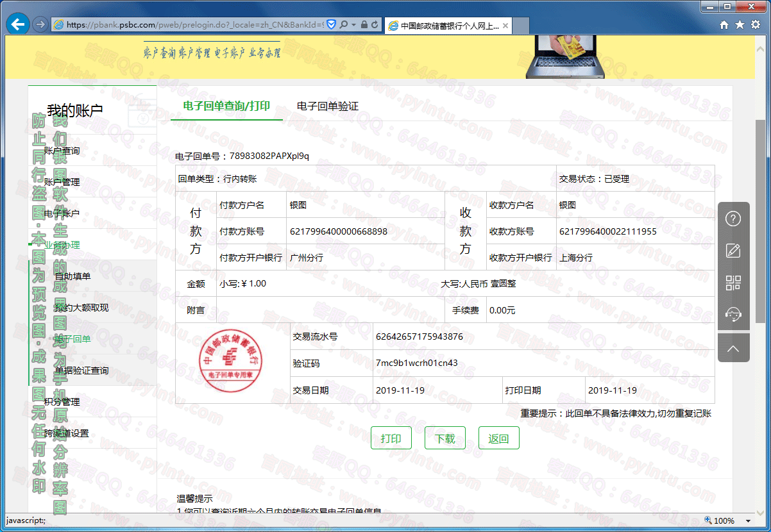Open 账户查询 in the sidebar
This screenshot has height=532, width=771.
62,151
